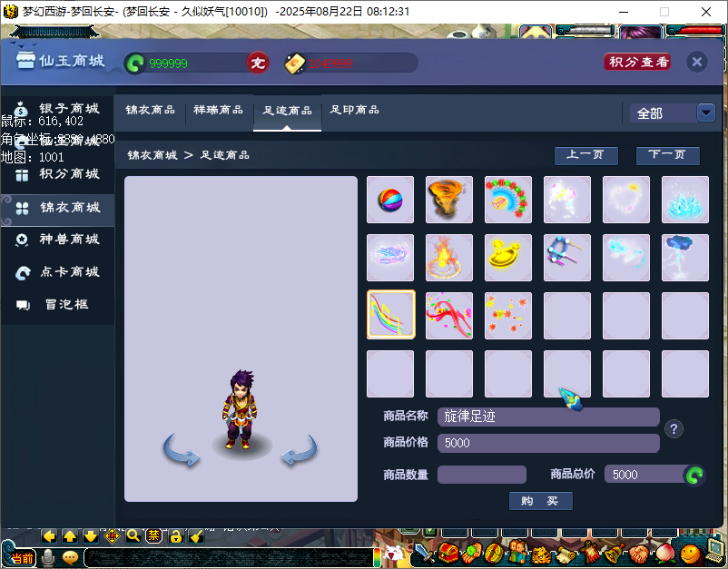This screenshot has height=569, width=728.
Task: Click the question mark help icon beside 商品名称
Action: [674, 428]
